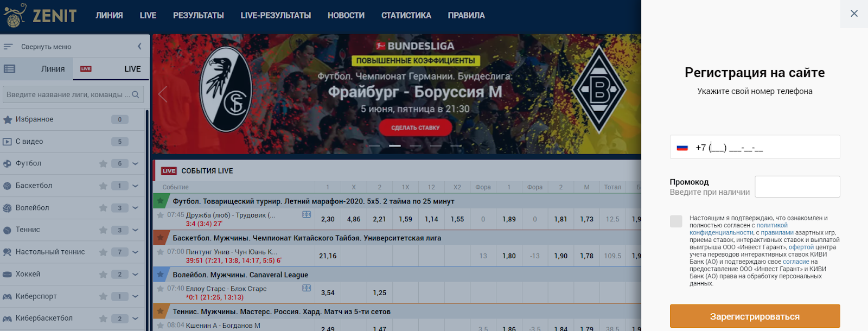Click star on Canaveral League header

[x=161, y=275]
